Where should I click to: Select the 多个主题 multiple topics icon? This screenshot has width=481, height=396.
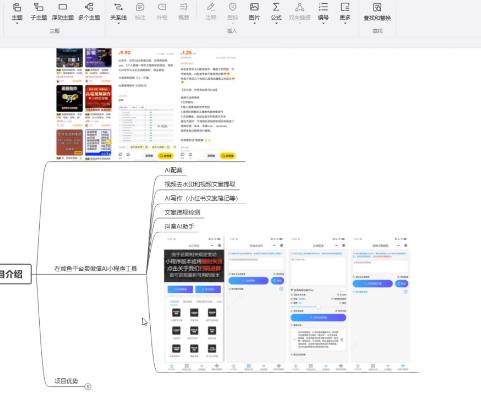point(89,7)
